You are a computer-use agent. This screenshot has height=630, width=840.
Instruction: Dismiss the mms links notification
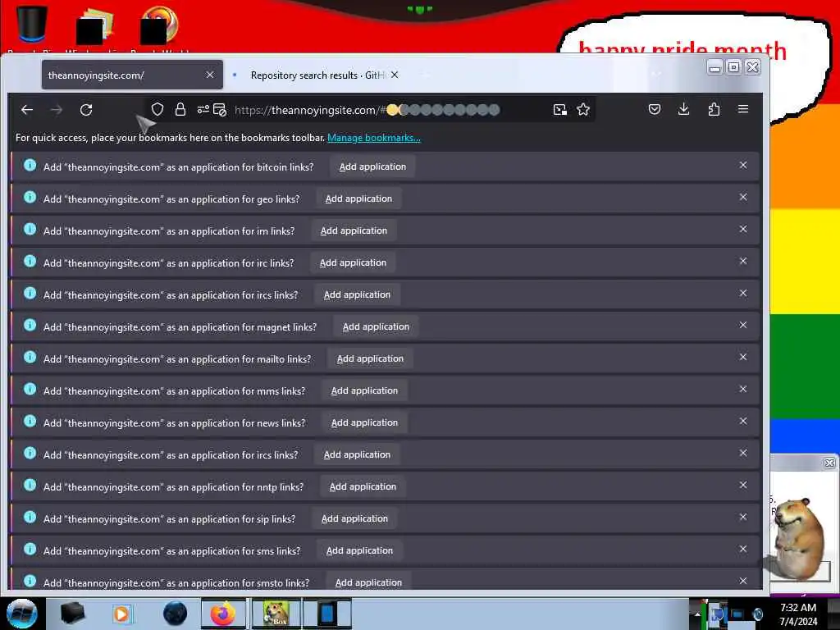(x=743, y=389)
